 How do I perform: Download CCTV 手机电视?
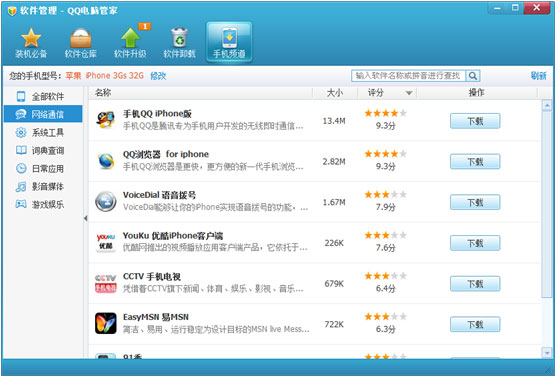click(x=475, y=284)
